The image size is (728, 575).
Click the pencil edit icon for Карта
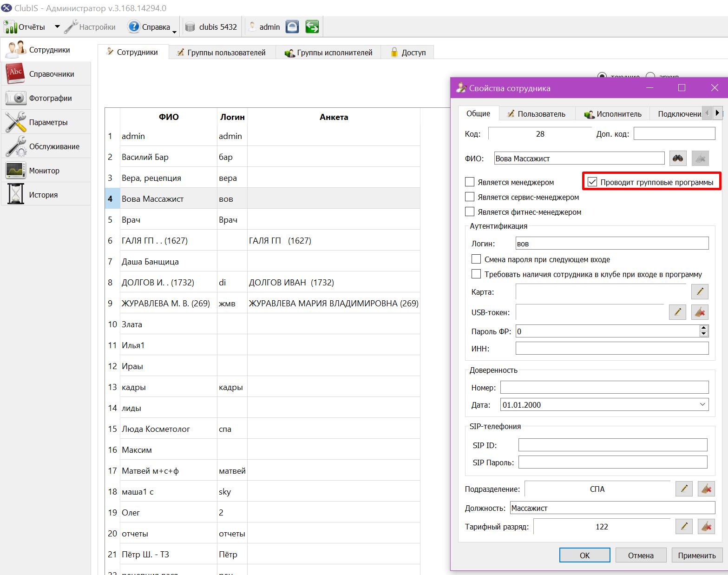coord(700,291)
